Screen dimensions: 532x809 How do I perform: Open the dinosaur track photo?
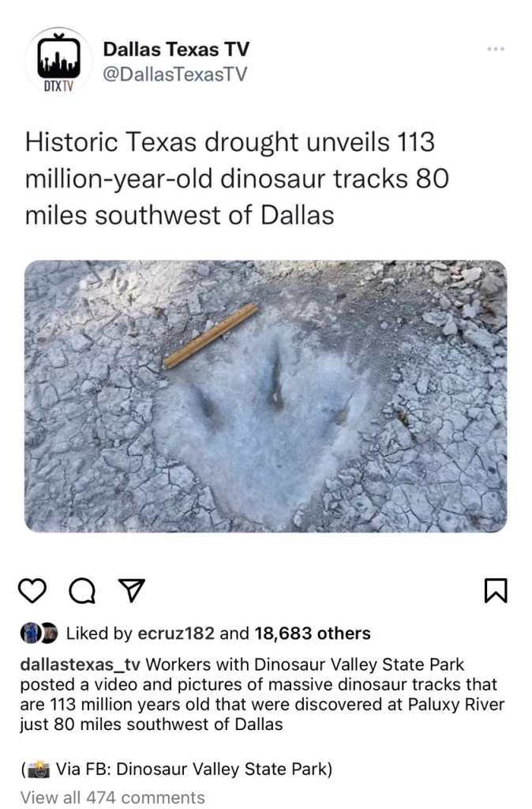pyautogui.click(x=266, y=396)
